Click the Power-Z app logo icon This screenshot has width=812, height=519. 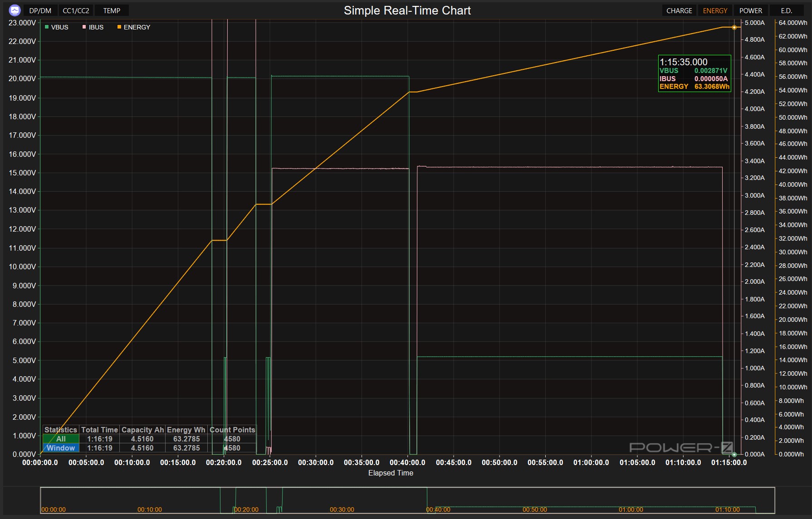pos(15,10)
